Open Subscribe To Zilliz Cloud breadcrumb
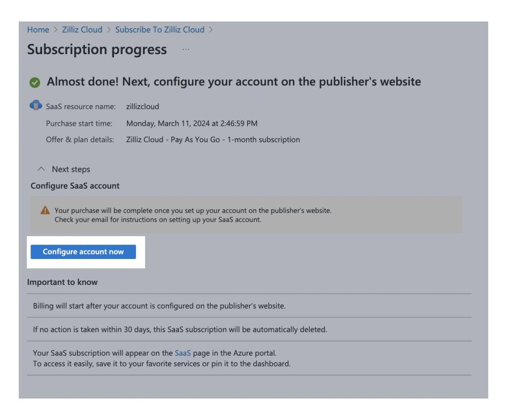507x420 pixels. [160, 30]
